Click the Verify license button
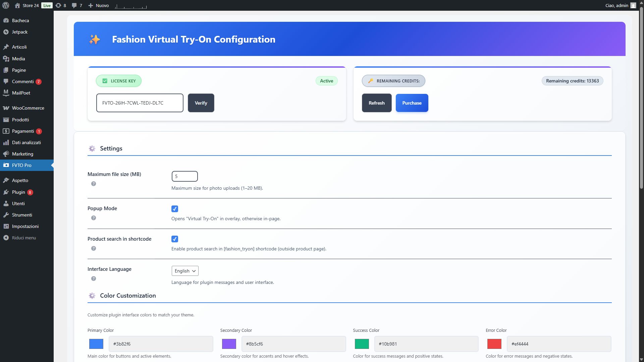The width and height of the screenshot is (644, 362). coord(201,103)
